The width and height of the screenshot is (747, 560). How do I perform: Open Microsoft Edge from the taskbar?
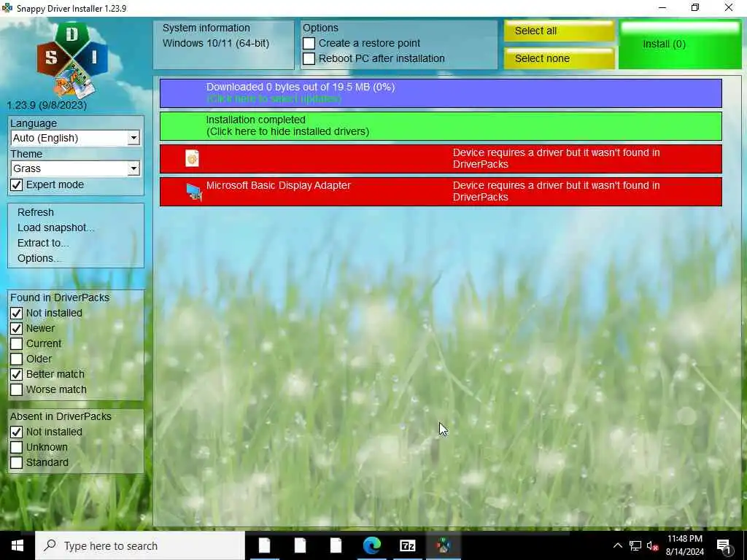[371, 545]
